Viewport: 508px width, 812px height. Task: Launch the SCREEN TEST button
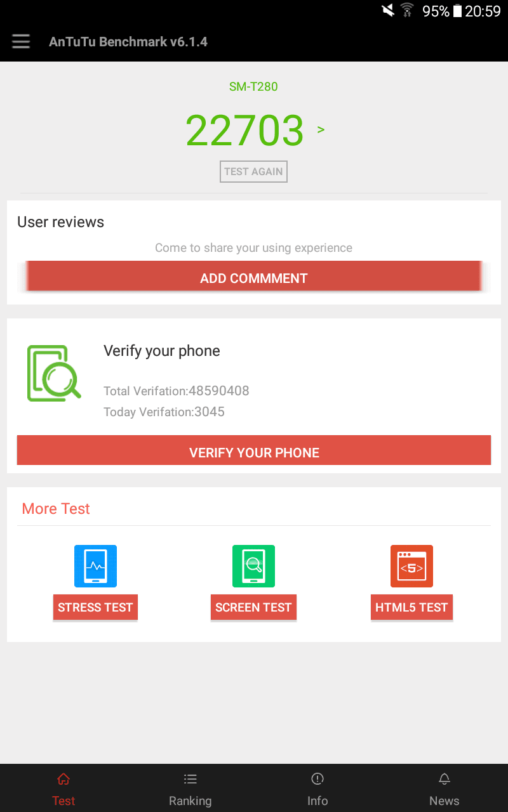pos(253,607)
